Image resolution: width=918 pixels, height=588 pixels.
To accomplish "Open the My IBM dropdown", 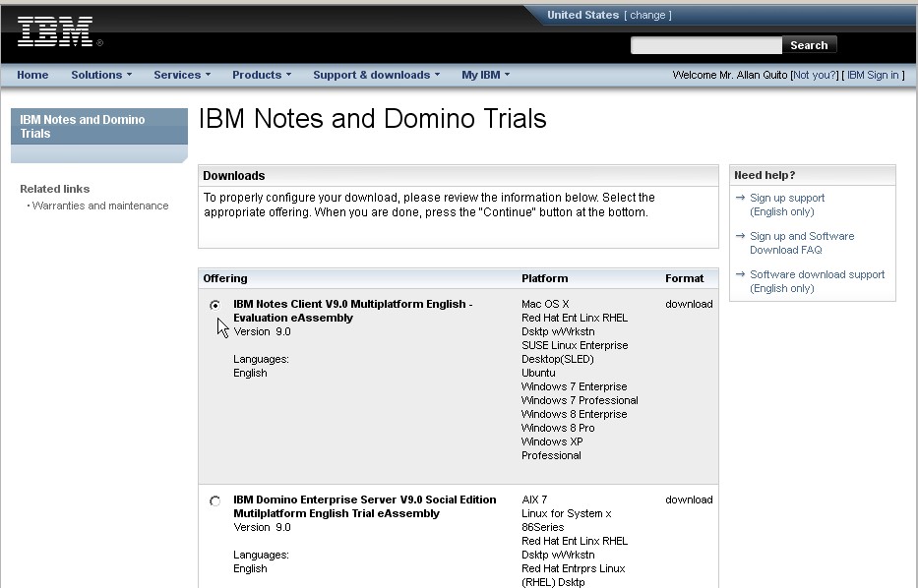I will (x=483, y=75).
